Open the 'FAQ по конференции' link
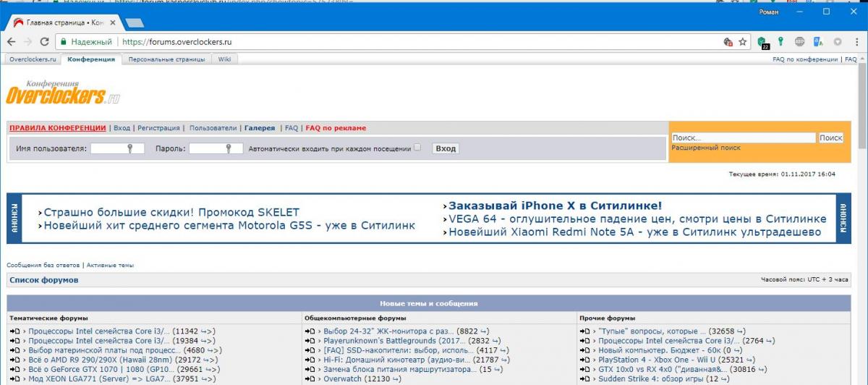868x385 pixels. coord(805,59)
